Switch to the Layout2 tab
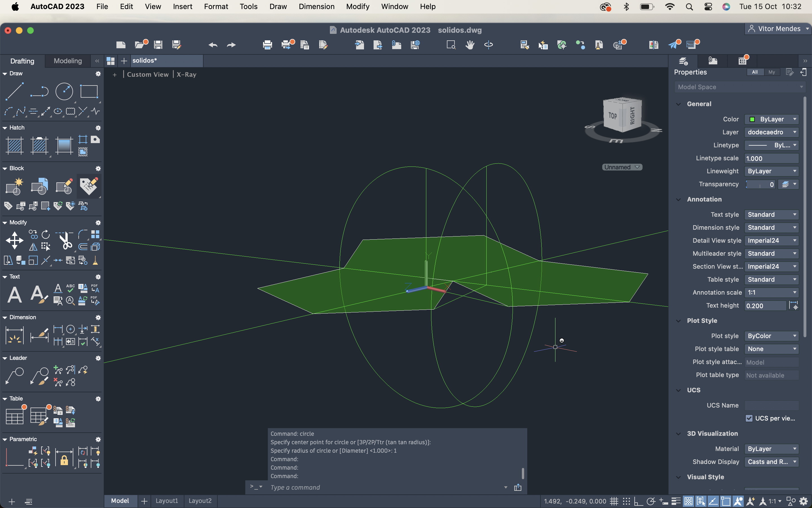Viewport: 812px width, 508px height. click(x=200, y=501)
